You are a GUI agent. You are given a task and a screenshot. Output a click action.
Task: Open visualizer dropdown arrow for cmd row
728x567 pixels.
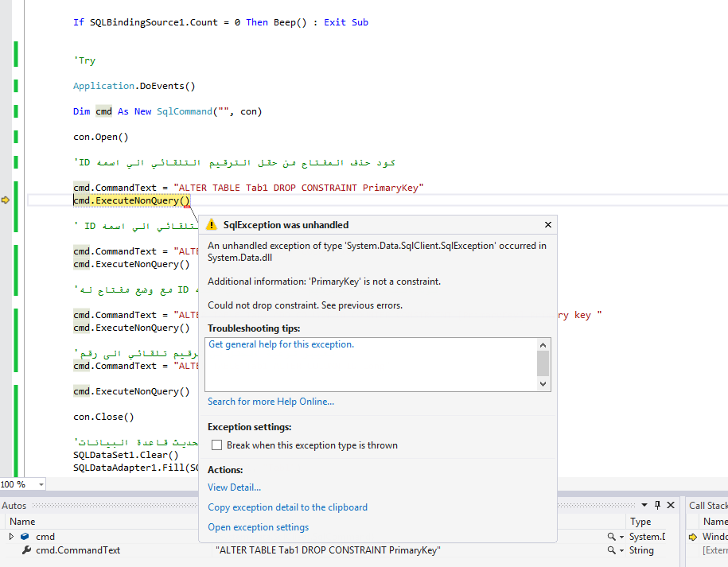(621, 537)
